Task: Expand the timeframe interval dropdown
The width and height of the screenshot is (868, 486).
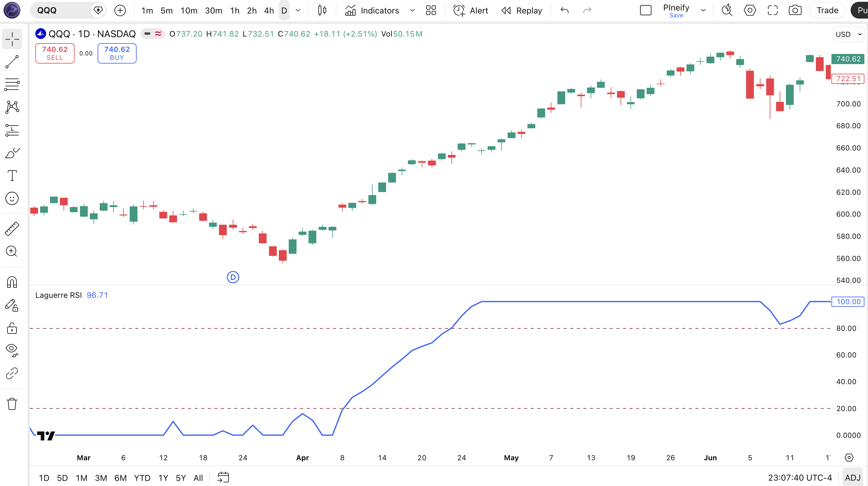Action: point(298,10)
